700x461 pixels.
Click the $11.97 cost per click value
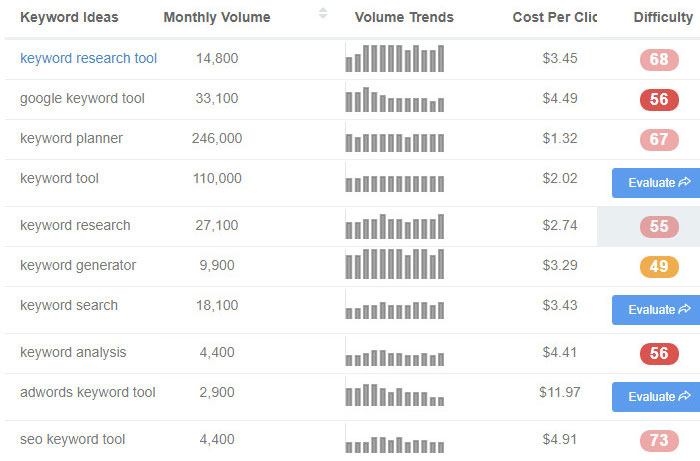(x=559, y=393)
